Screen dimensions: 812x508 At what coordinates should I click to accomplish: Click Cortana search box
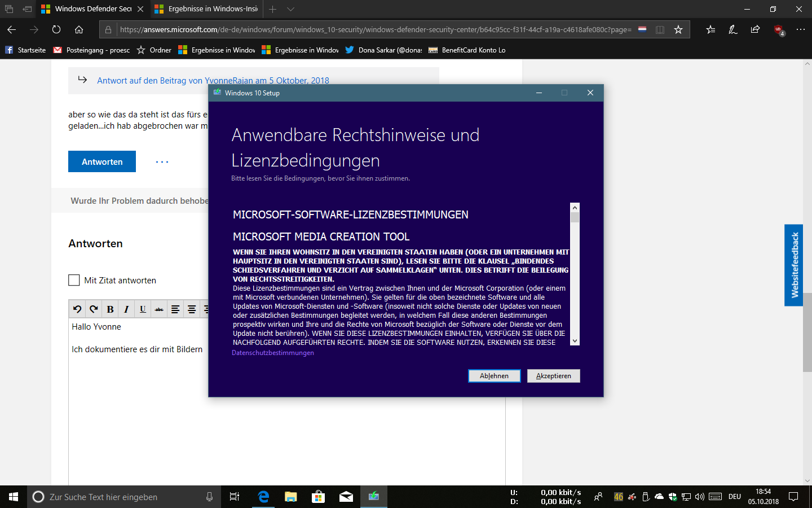coord(124,497)
